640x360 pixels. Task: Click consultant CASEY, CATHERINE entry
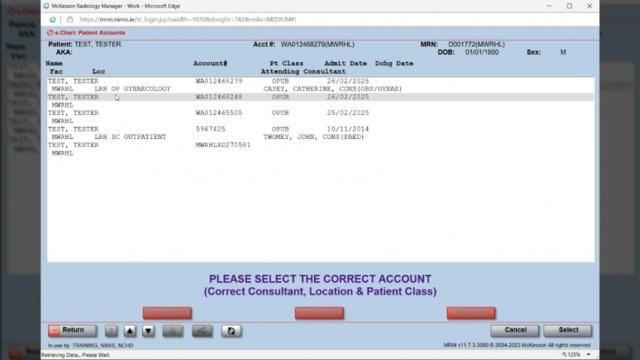[333, 89]
